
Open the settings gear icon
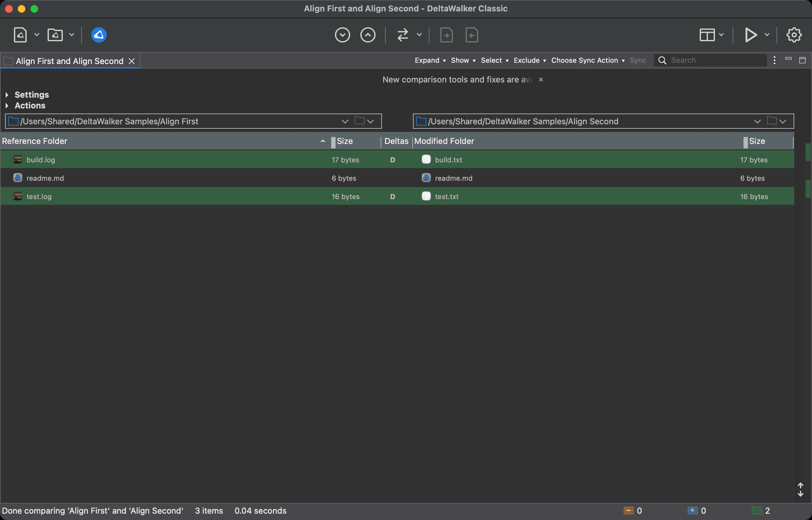pyautogui.click(x=794, y=35)
